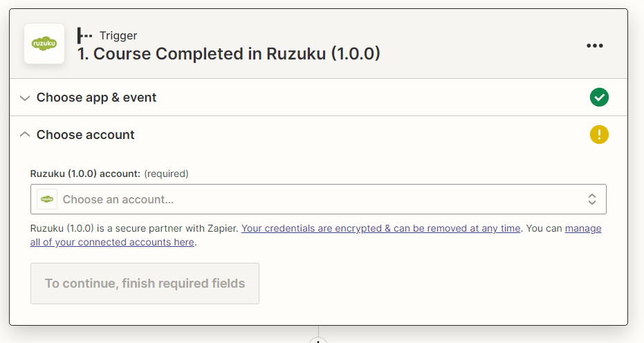
Task: Open "manage all of your connected accounts" link
Action: point(112,242)
